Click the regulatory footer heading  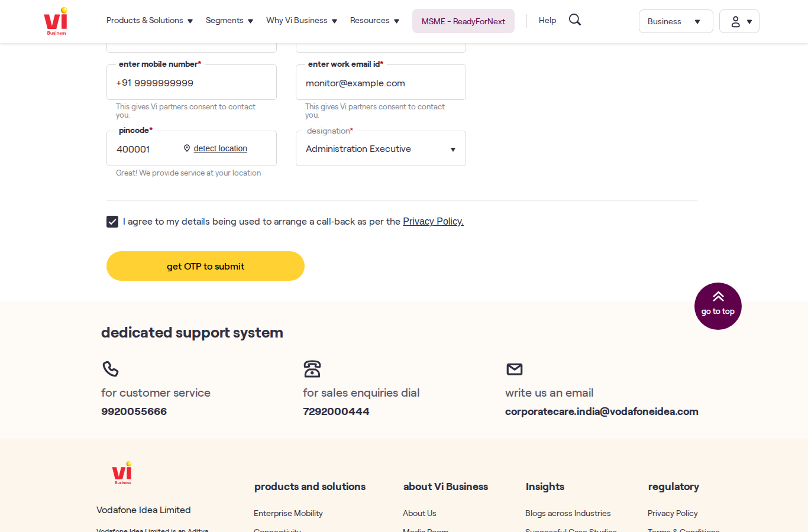click(x=674, y=486)
